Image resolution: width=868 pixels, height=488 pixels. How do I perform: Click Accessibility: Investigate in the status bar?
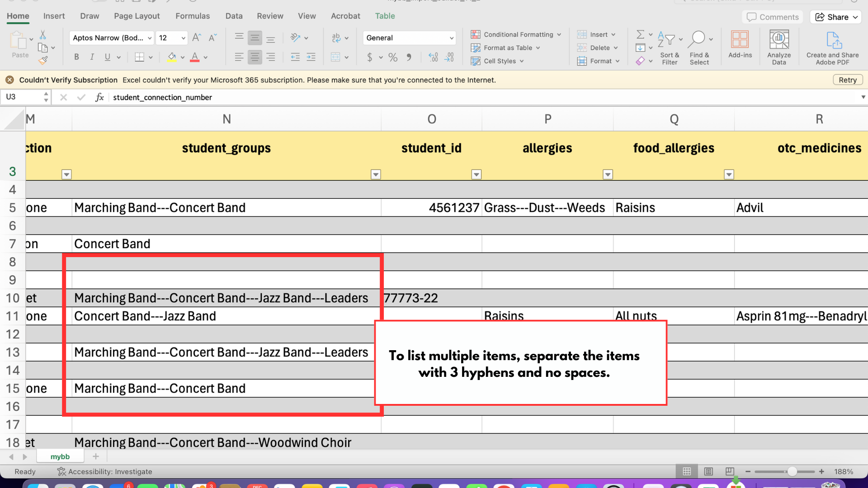click(105, 471)
